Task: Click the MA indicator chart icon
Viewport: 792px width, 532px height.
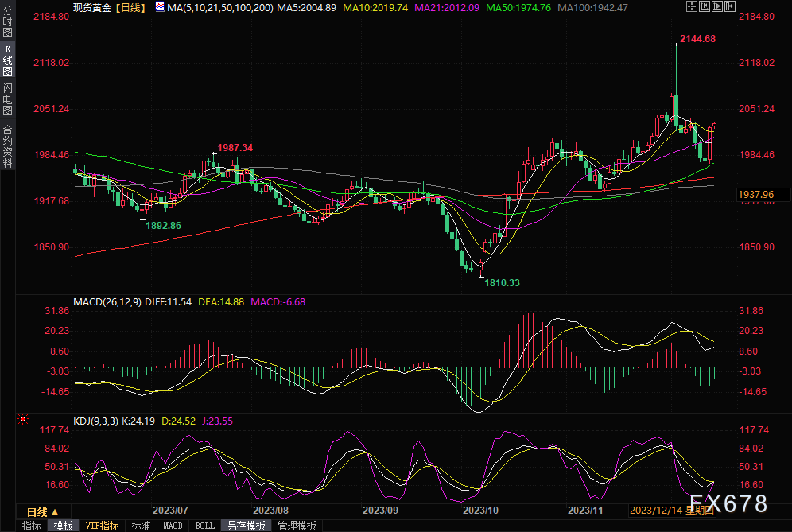Action: [160, 7]
